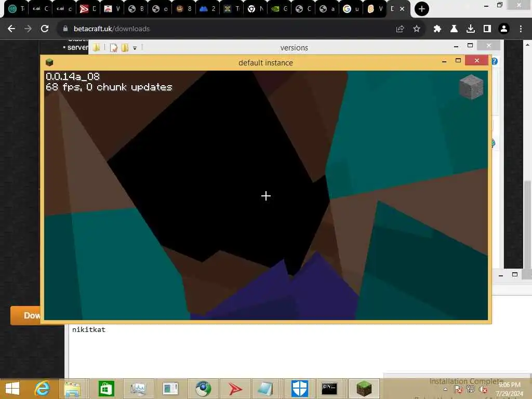Open the Chrome downloads tray icon
This screenshot has width=532, height=399.
point(470,29)
